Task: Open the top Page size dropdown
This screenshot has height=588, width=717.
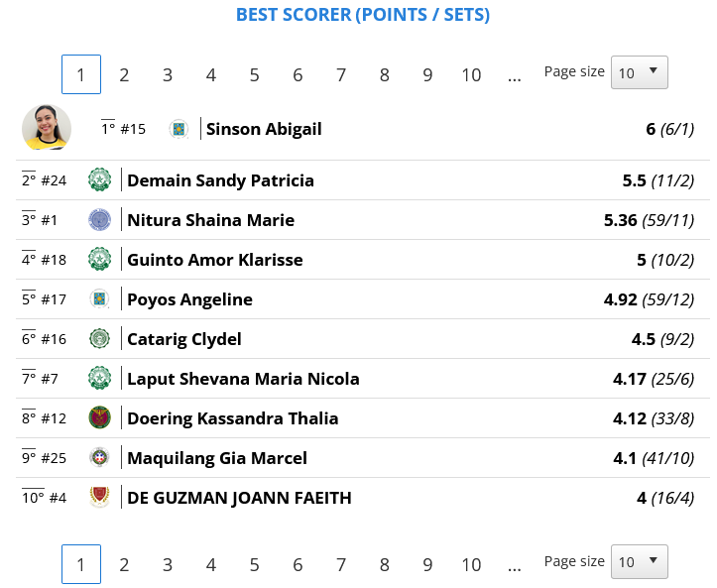Action: 640,72
